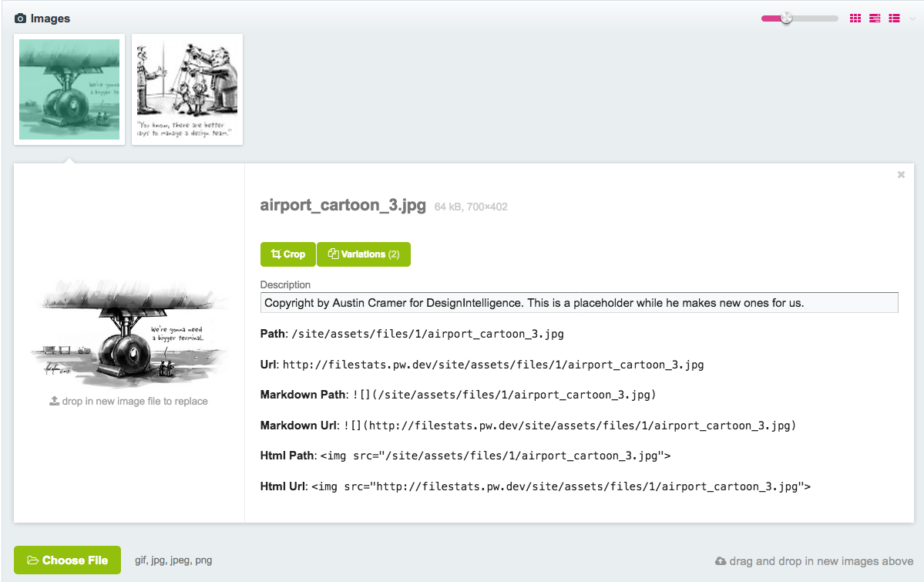Screen dimensions: 924x582
Task: Open Variations (2) button
Action: pyautogui.click(x=364, y=254)
